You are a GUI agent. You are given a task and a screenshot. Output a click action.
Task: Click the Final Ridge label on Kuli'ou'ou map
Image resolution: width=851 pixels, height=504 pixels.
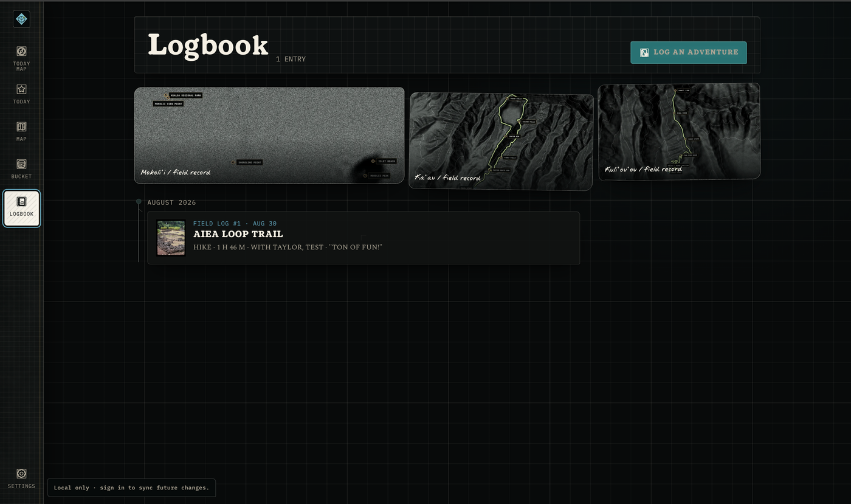(683, 113)
